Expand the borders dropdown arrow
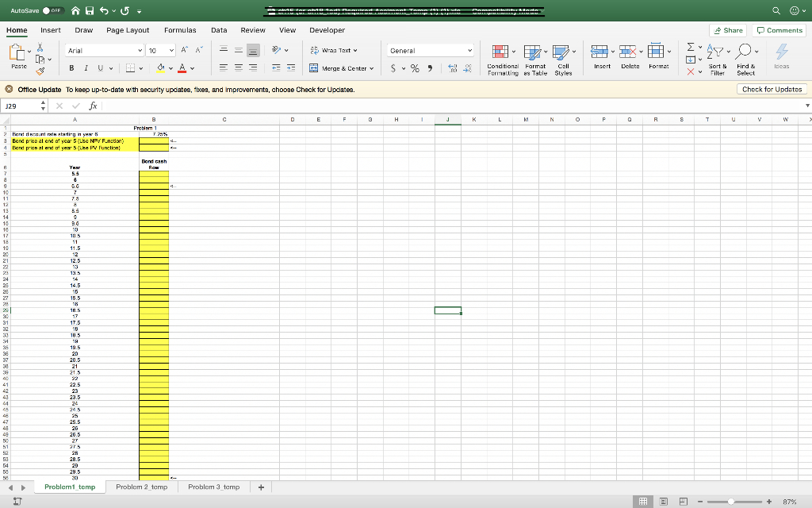Screen dimensions: 812x508 [141, 68]
